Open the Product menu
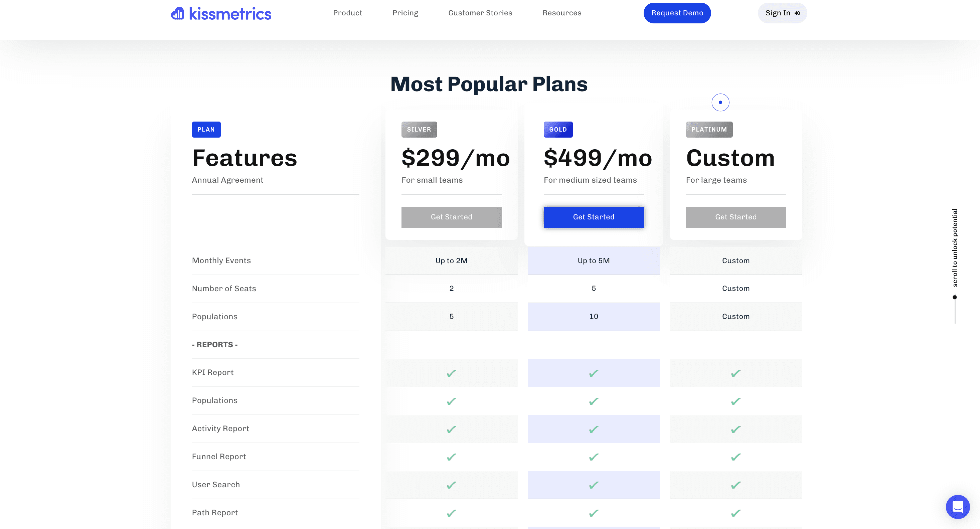Screen dimensions: 980x529 (x=347, y=13)
